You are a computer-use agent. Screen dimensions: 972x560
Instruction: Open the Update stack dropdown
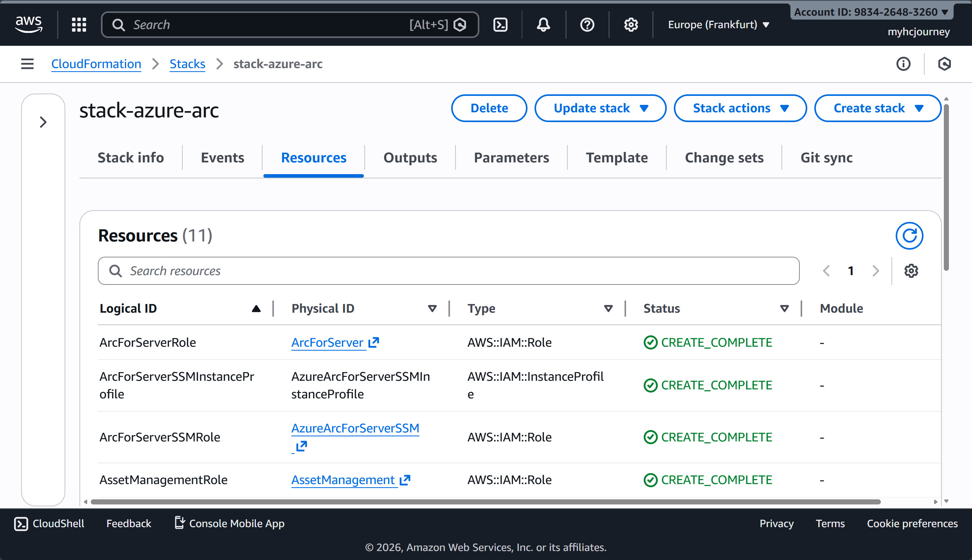600,108
